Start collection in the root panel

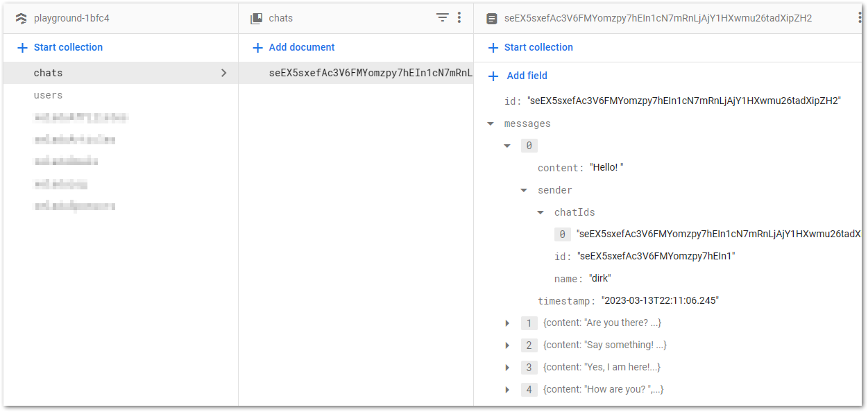coord(60,47)
